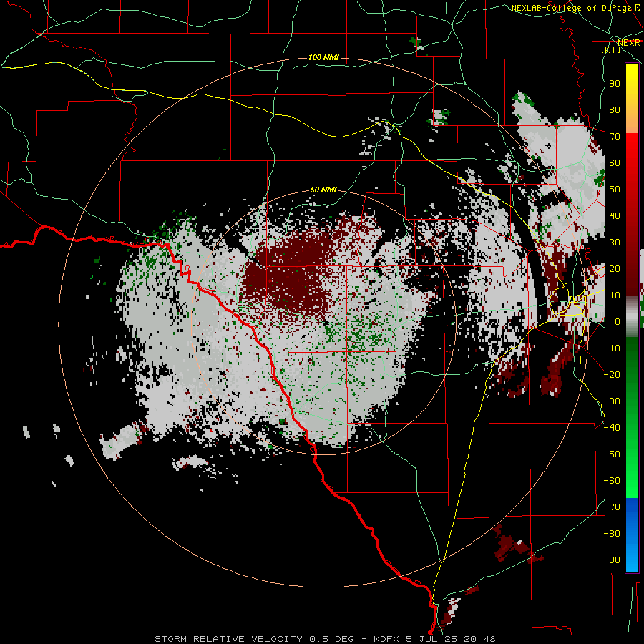The width and height of the screenshot is (644, 644).
Task: Click the gray zero band of color bar
Action: 632,318
